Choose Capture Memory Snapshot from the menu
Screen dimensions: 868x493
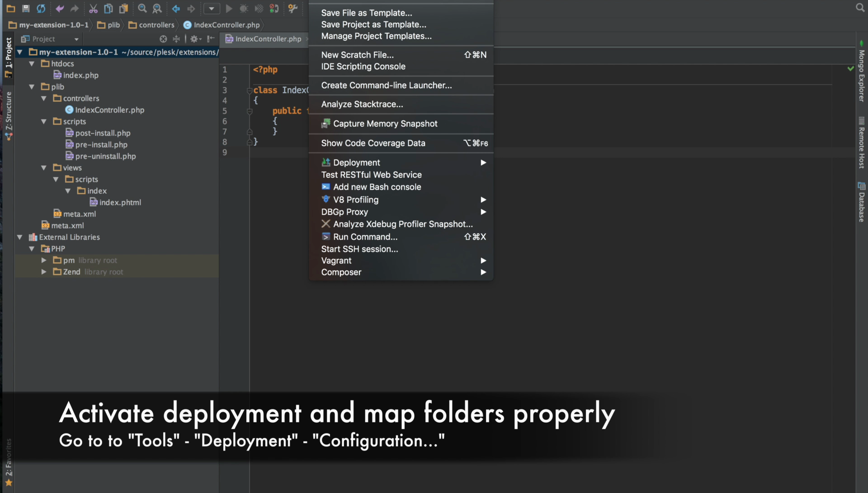point(385,123)
